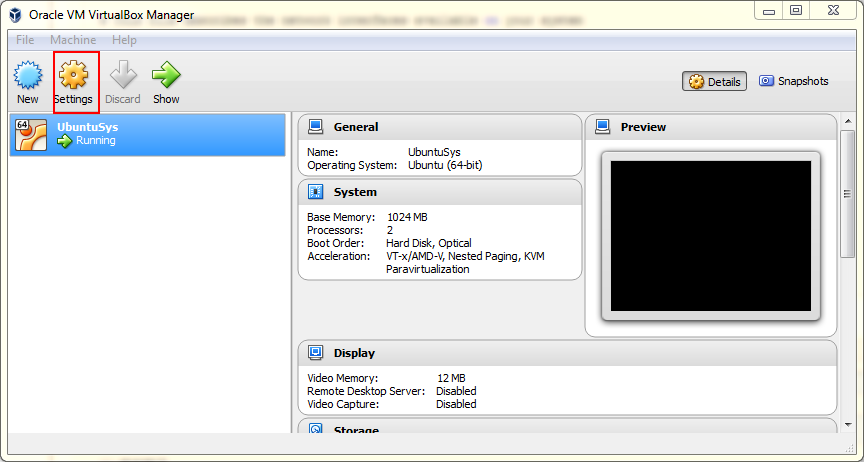
Task: Open the File menu
Action: 25,40
